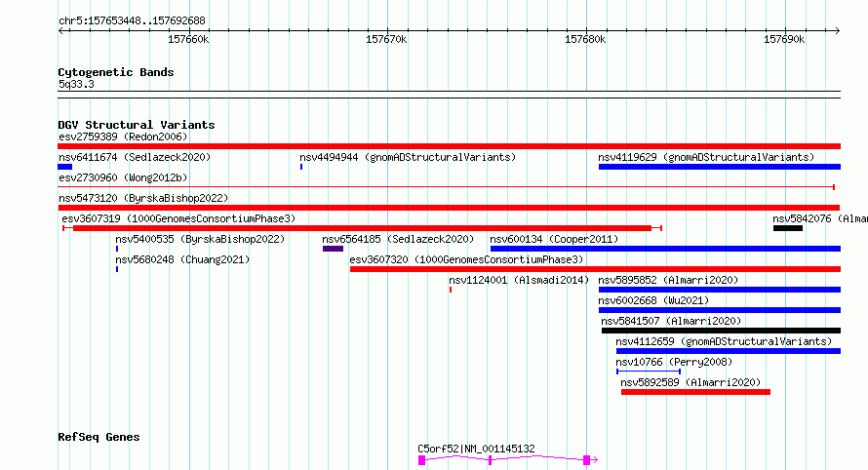Click the red bar under nsv5473120
Screen dimensions: 868x470
point(449,208)
